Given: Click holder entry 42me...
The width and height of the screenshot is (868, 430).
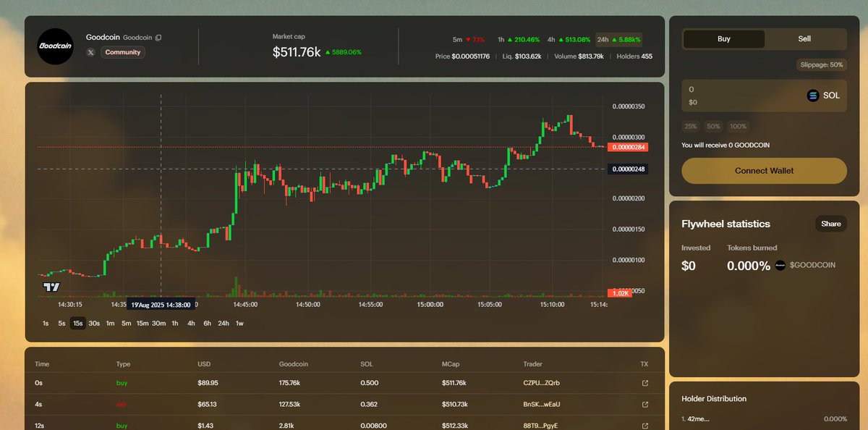Looking at the screenshot, I should pos(695,419).
